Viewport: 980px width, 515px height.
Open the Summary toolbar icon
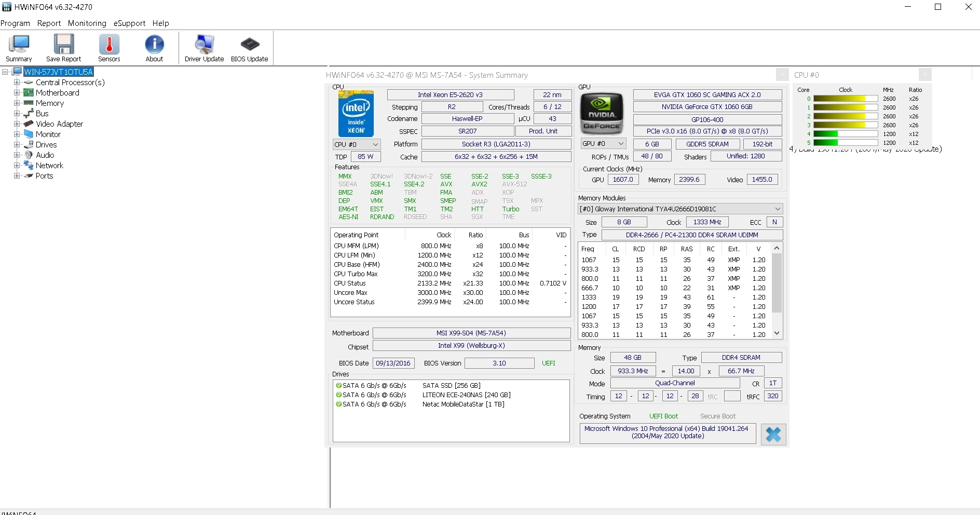(19, 48)
